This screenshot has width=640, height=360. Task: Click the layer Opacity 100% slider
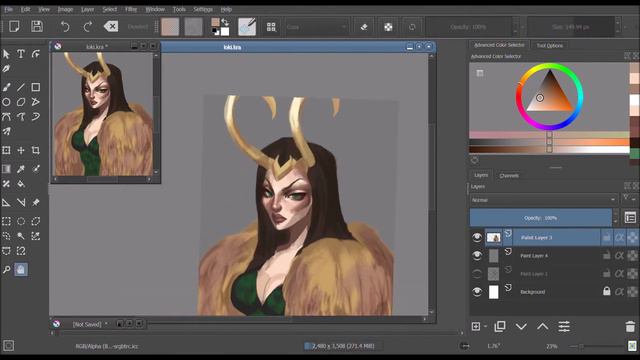[x=540, y=218]
